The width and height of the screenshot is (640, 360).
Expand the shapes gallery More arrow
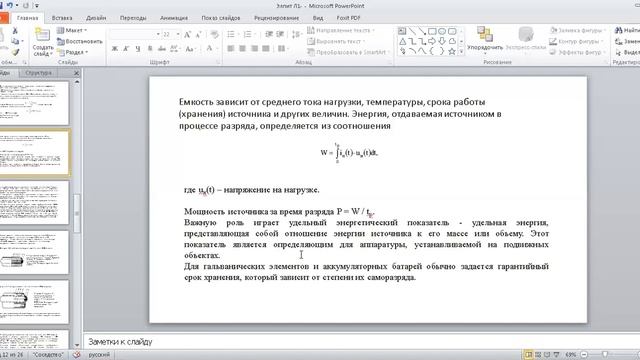[x=461, y=52]
